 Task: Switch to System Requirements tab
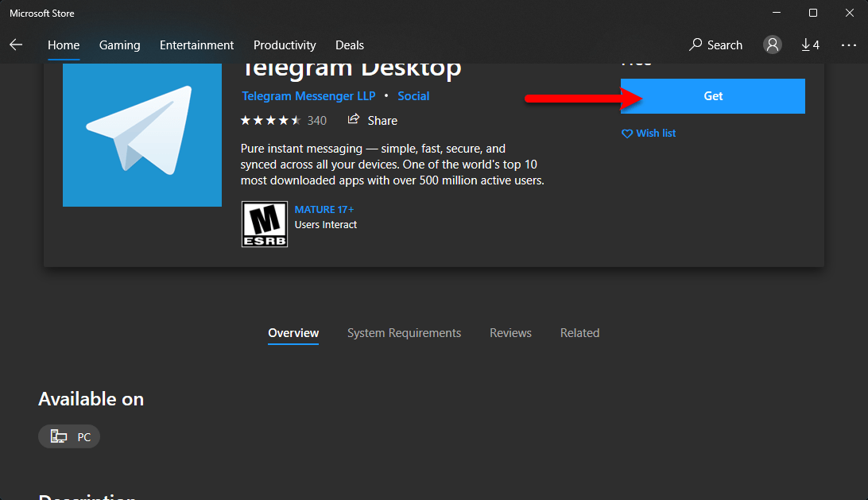point(404,333)
